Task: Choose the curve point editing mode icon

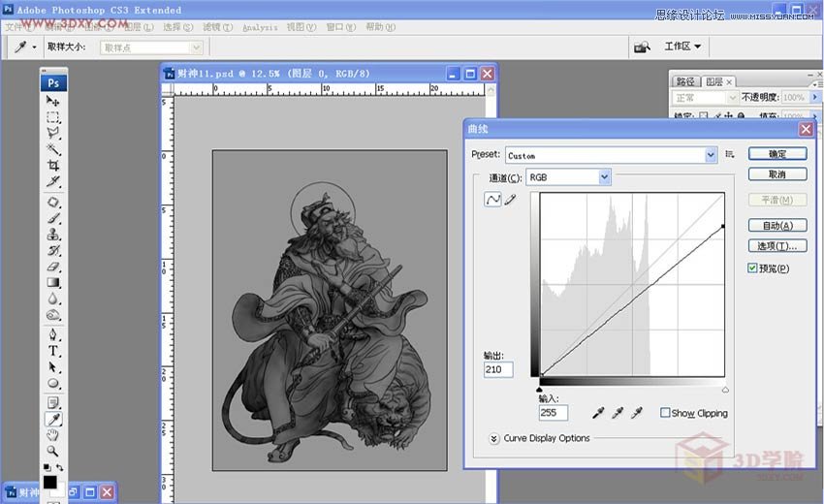Action: tap(492, 200)
